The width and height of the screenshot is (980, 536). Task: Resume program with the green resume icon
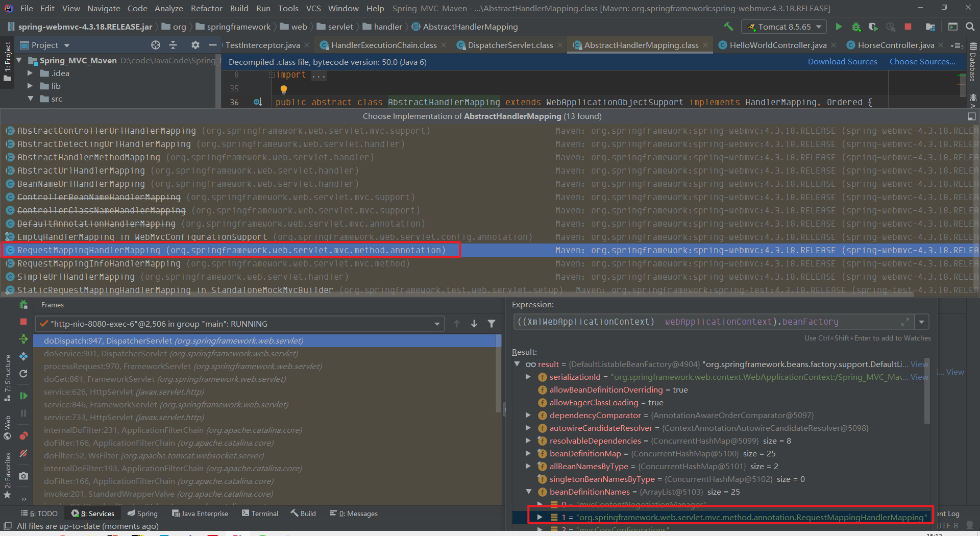[x=23, y=396]
